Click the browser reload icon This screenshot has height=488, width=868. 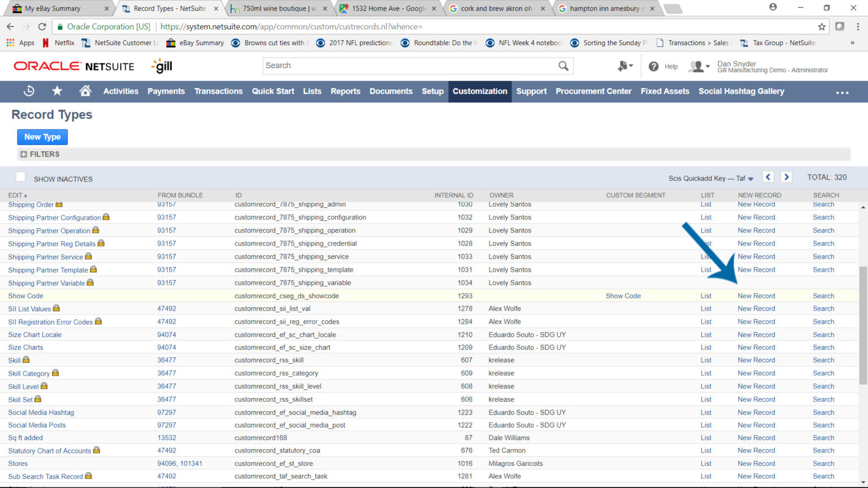42,26
